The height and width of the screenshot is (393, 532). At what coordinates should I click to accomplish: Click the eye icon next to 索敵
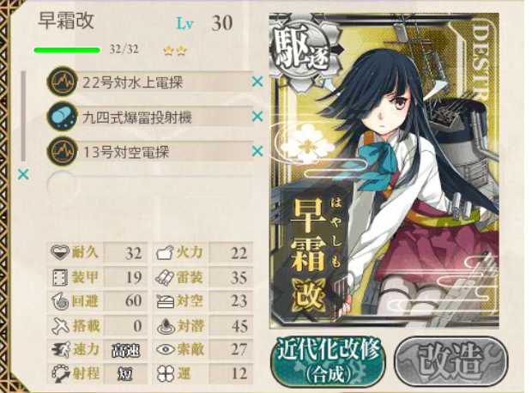coord(166,349)
